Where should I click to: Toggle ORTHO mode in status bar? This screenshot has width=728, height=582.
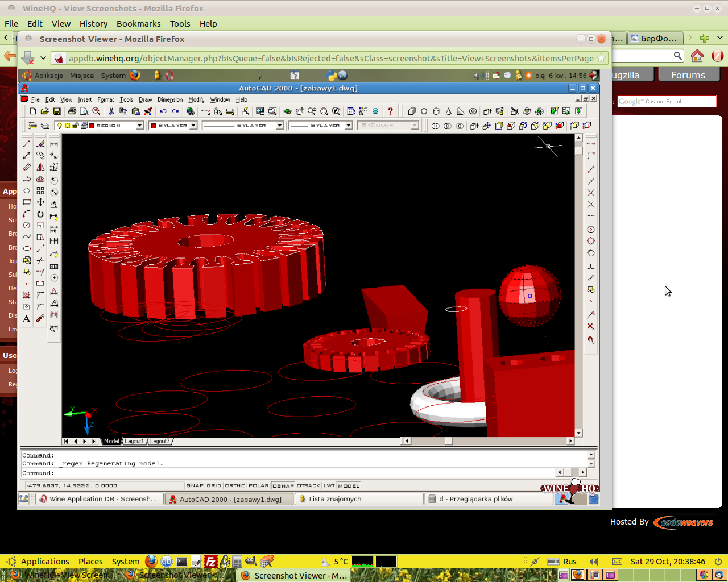[x=235, y=485]
